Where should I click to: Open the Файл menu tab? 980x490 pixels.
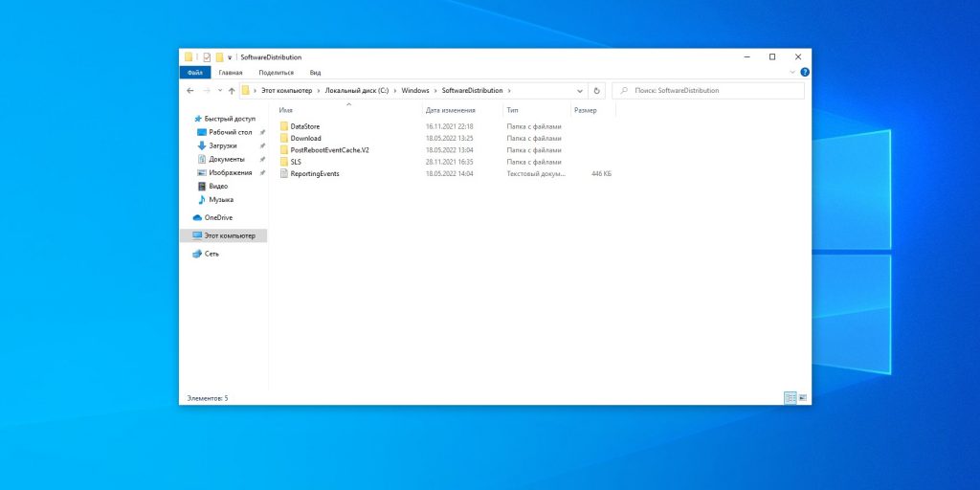(x=195, y=73)
